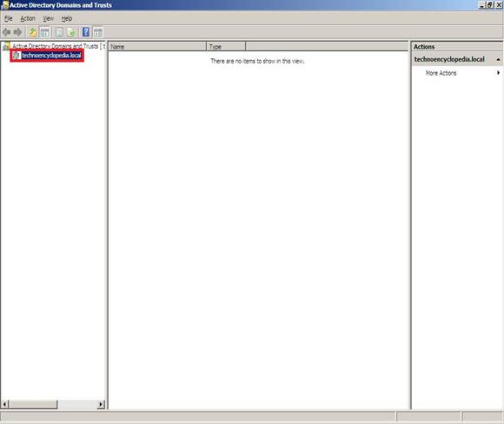Click the Forward arrow toolbar icon
Screen dimensions: 504x424
(x=17, y=32)
